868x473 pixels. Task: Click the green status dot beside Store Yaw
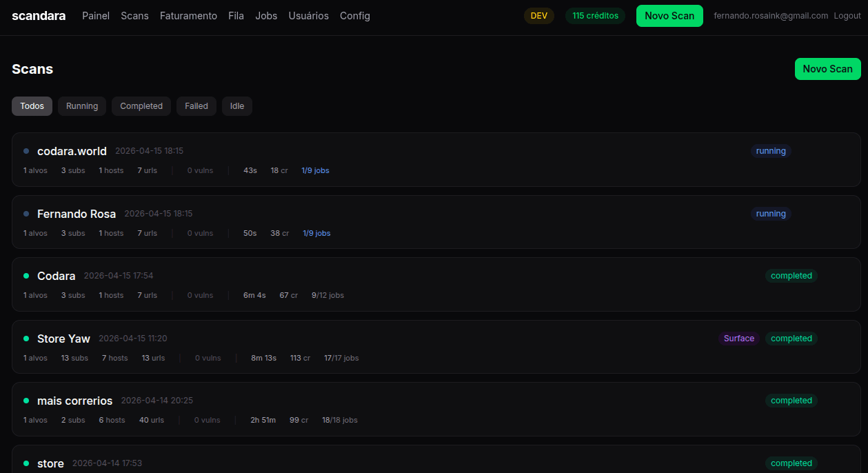coord(26,339)
